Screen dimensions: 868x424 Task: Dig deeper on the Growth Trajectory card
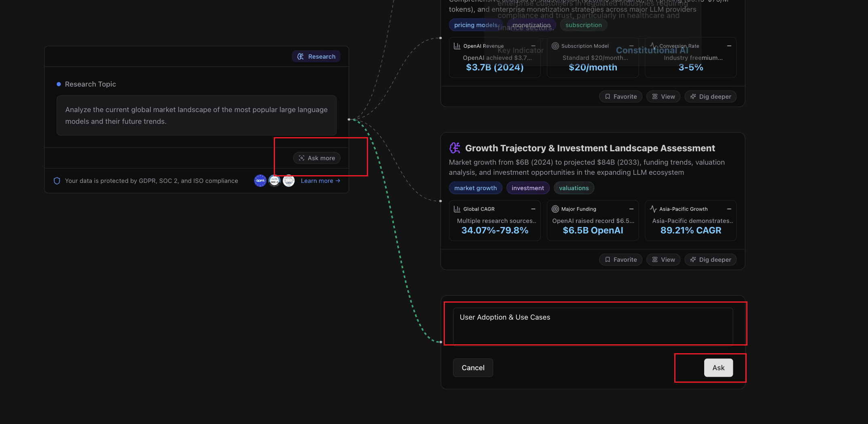711,260
